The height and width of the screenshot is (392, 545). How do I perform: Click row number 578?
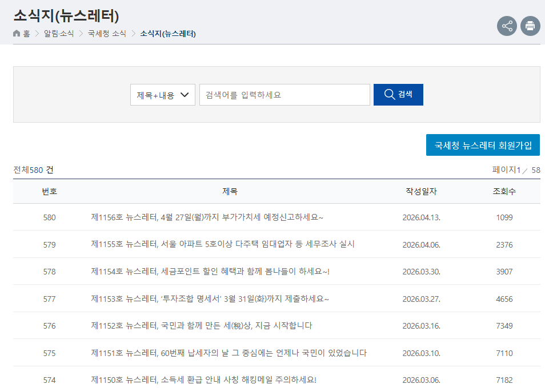(x=49, y=272)
